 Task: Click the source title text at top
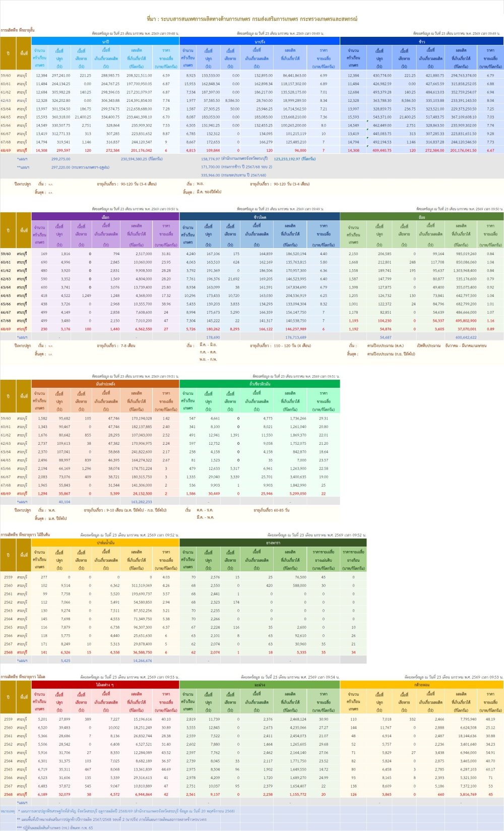point(252,19)
